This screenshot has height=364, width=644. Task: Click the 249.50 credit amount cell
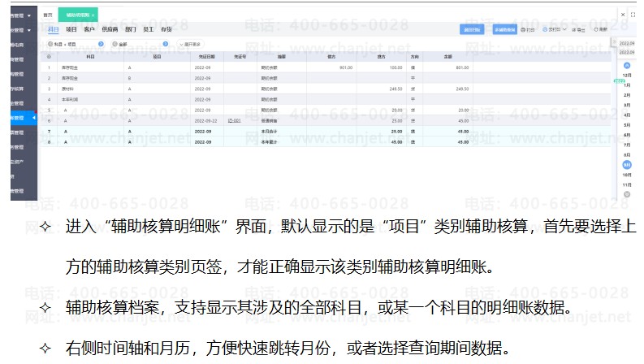point(381,89)
